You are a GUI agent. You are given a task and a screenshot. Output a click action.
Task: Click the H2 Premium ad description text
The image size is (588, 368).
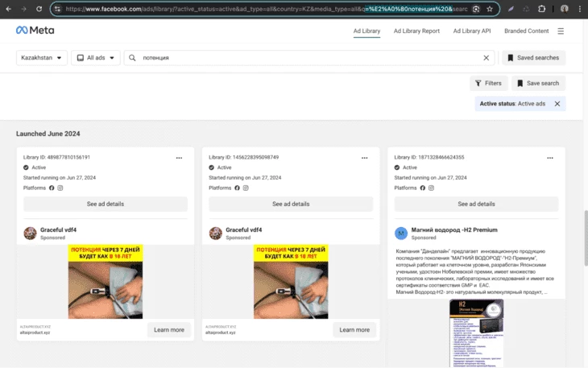coord(475,271)
